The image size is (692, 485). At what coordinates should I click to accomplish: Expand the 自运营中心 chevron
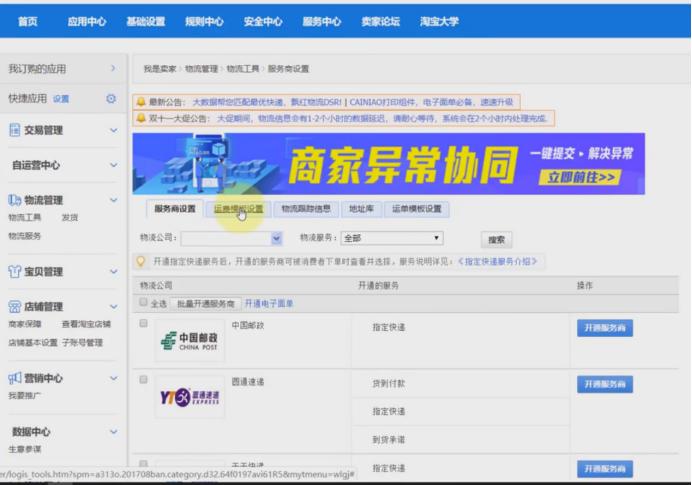point(113,165)
